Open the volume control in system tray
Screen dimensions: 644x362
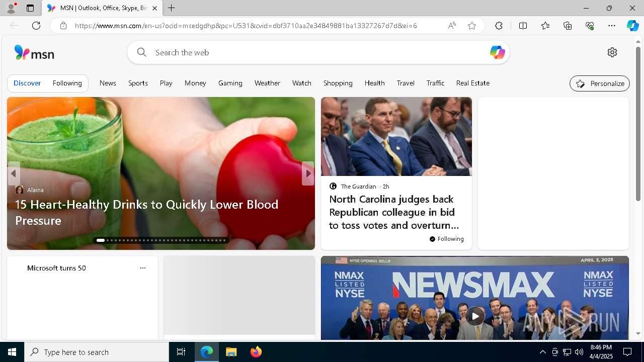(x=579, y=352)
